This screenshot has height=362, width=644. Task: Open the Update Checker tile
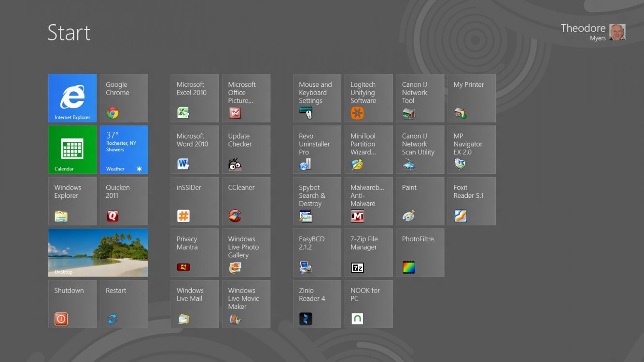pos(246,150)
